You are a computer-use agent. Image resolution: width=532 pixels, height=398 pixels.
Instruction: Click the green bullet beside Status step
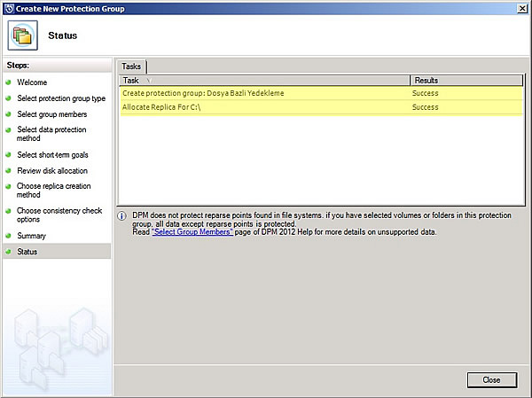pos(9,252)
